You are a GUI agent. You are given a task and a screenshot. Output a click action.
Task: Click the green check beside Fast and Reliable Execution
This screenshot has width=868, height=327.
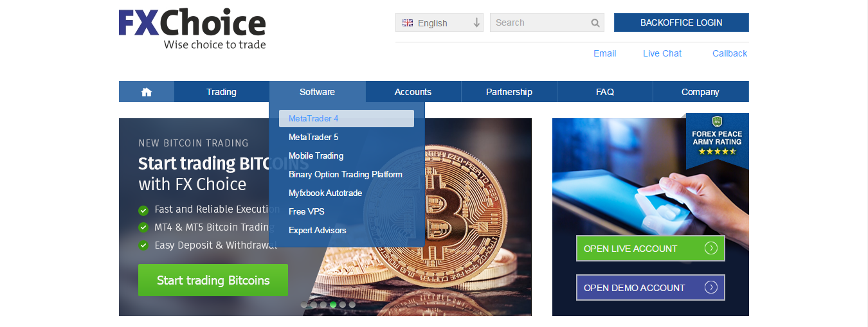coord(143,209)
